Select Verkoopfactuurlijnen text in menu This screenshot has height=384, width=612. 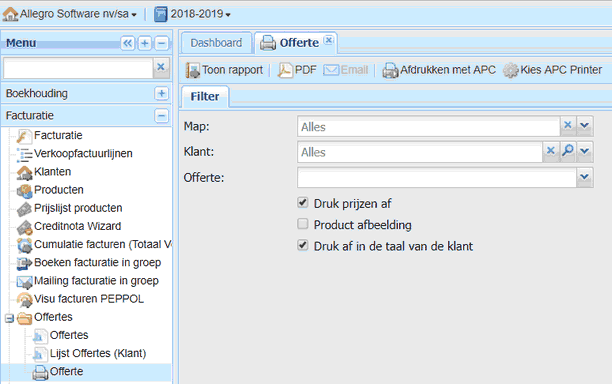tap(83, 154)
